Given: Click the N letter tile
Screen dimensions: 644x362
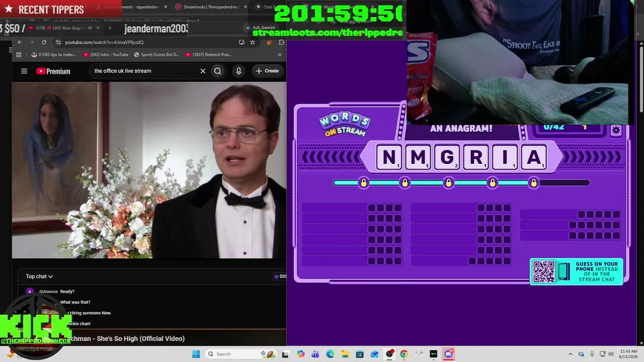Looking at the screenshot, I should [x=389, y=157].
